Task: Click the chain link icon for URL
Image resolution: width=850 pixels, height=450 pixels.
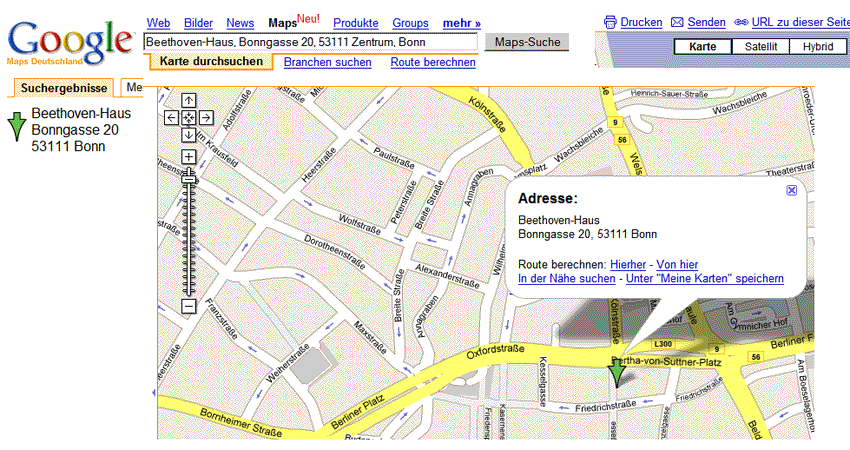Action: (x=741, y=22)
